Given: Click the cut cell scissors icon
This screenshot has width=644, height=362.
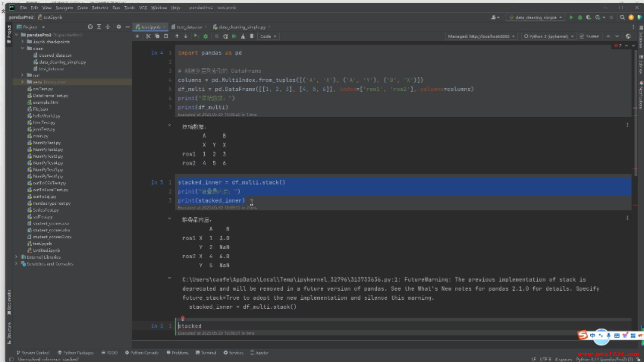Looking at the screenshot, I should 148,36.
